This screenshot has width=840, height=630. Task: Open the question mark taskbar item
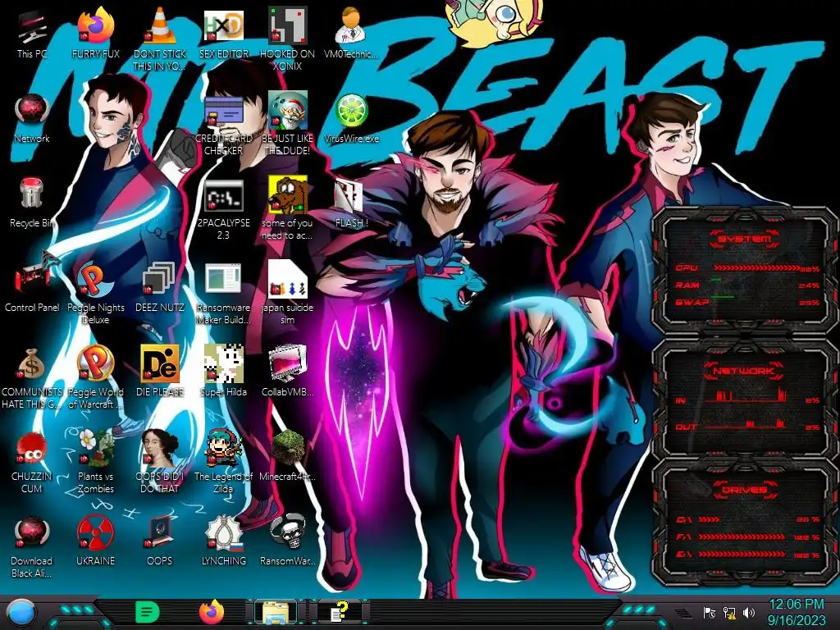pyautogui.click(x=339, y=612)
